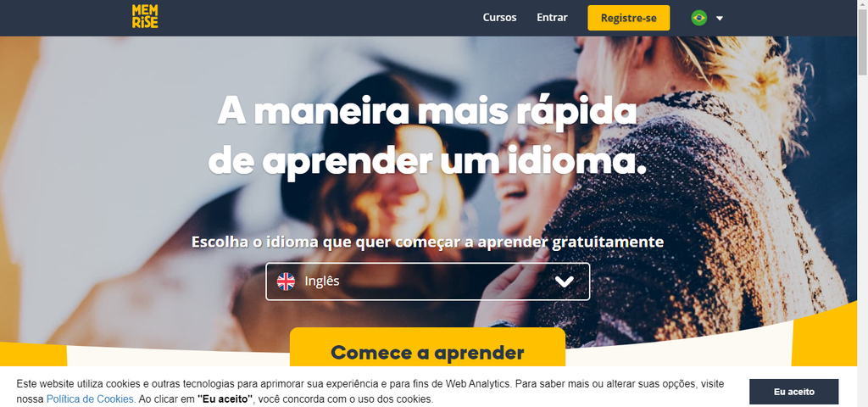
Task: Click the Brazil flag language icon
Action: 699,18
